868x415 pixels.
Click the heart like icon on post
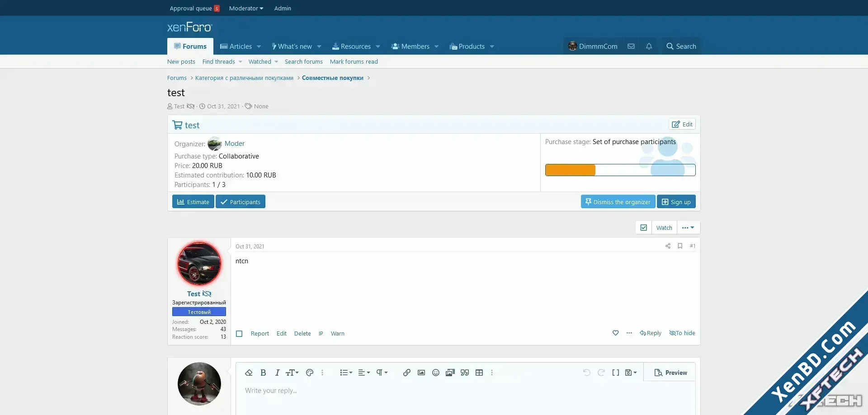click(x=615, y=333)
